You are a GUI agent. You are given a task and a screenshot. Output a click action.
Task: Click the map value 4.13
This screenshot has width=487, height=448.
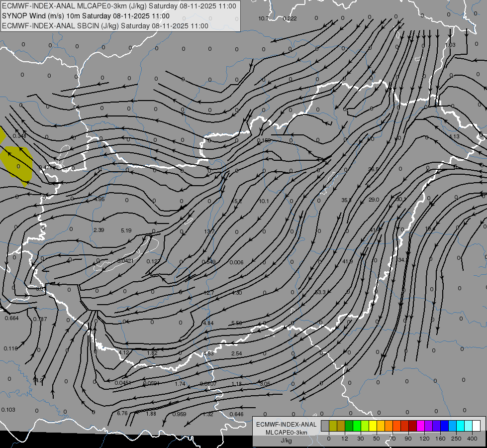pyautogui.click(x=454, y=136)
